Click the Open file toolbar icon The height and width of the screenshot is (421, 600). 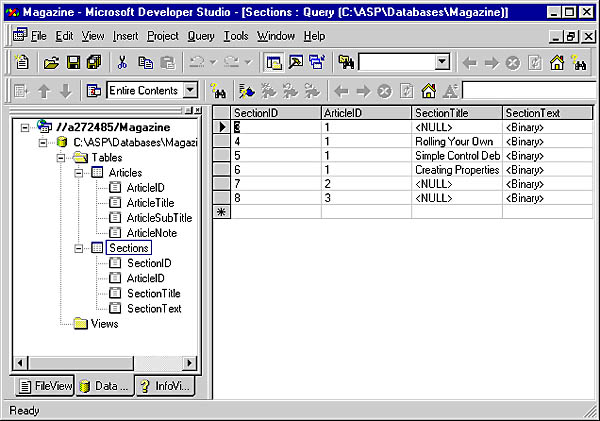pyautogui.click(x=51, y=62)
